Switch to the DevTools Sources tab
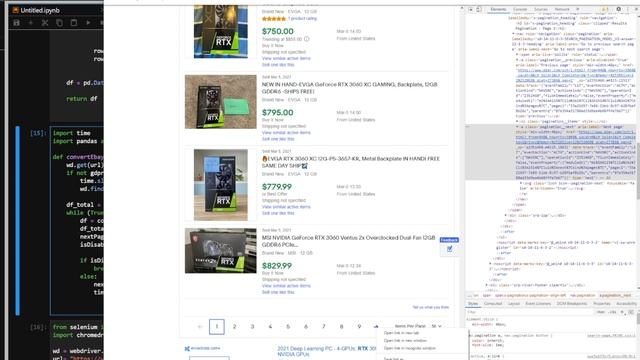 click(x=541, y=9)
